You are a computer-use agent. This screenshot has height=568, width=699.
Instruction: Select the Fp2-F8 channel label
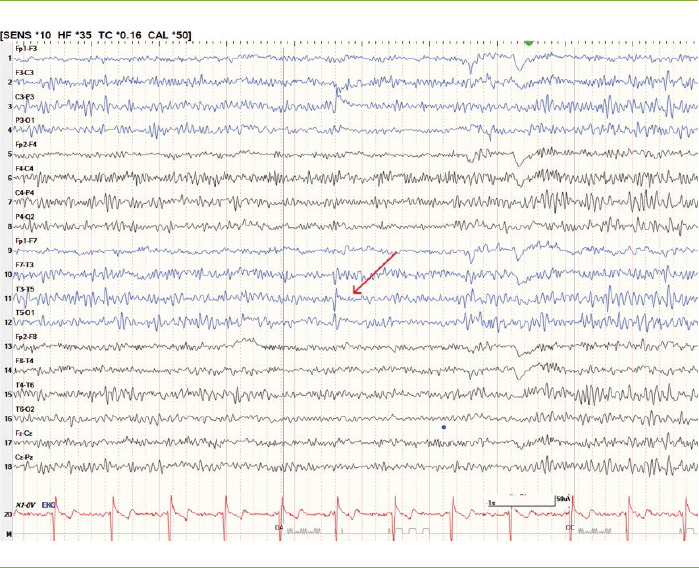[x=26, y=337]
